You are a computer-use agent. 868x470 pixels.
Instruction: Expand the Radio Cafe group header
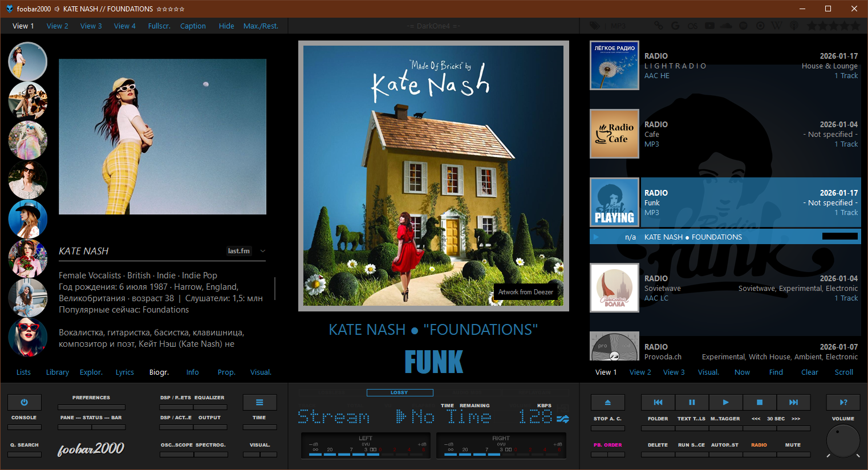pyautogui.click(x=725, y=134)
